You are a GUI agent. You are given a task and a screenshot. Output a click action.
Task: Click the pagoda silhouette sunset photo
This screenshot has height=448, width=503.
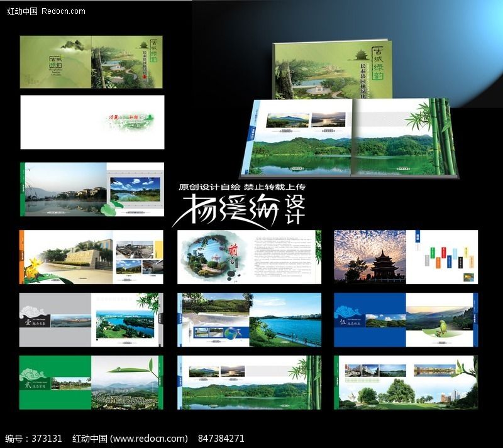point(370,257)
